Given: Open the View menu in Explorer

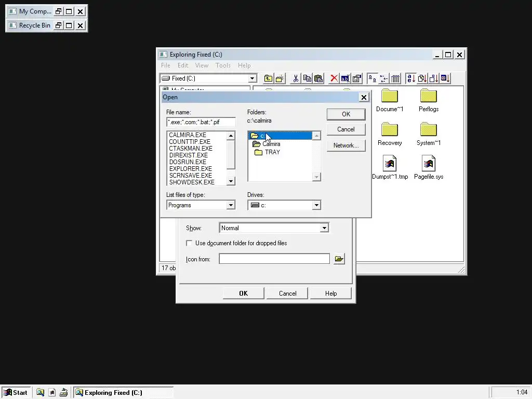Looking at the screenshot, I should point(202,65).
